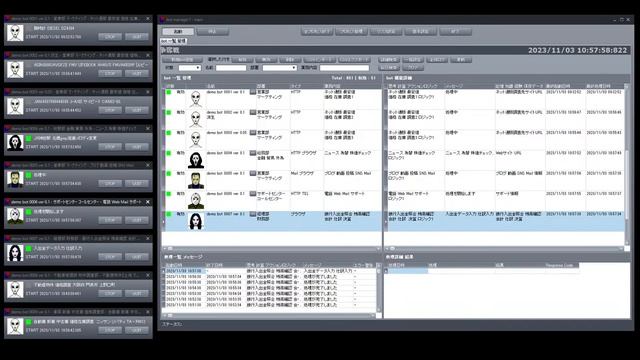Click the grey department icon beside サポートセンター
This screenshot has height=360, width=640.
click(253, 194)
